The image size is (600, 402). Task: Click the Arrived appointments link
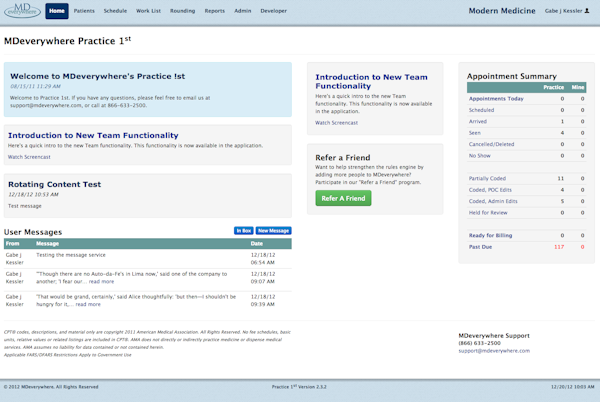point(478,122)
